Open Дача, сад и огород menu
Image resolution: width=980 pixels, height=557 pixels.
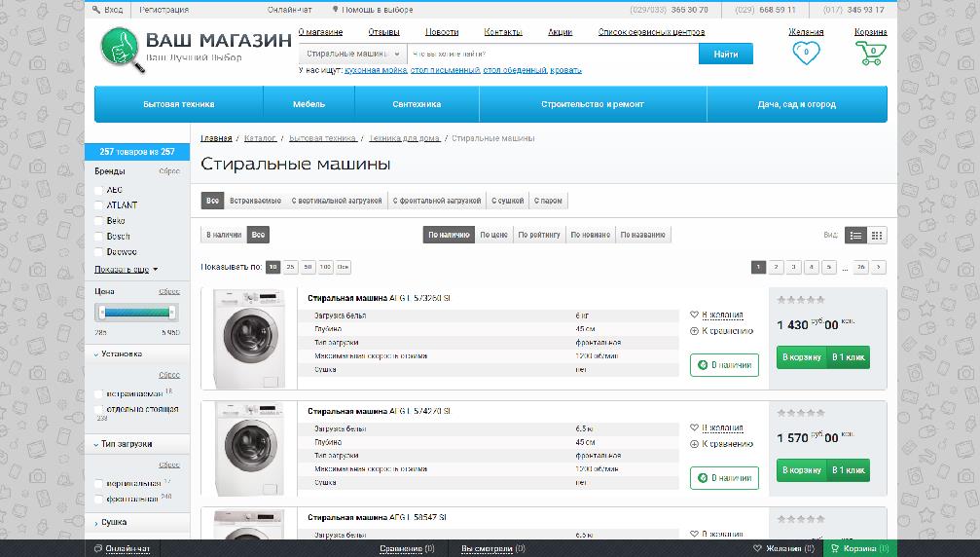(x=797, y=104)
